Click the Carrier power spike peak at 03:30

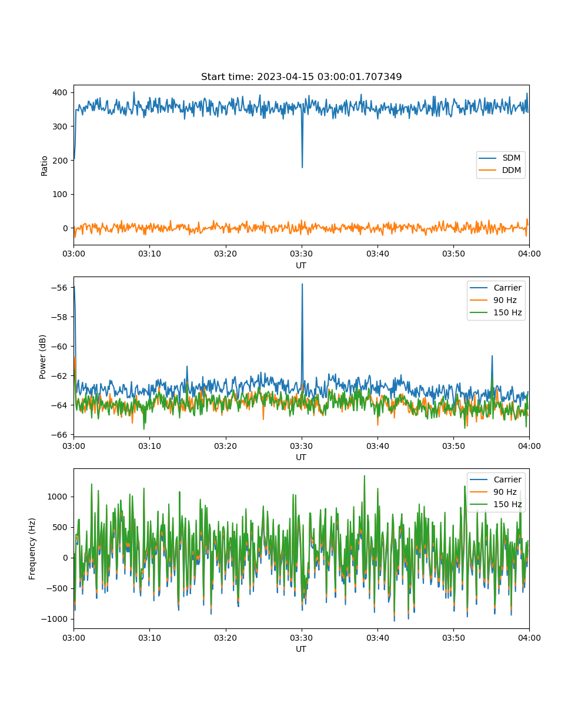point(302,284)
